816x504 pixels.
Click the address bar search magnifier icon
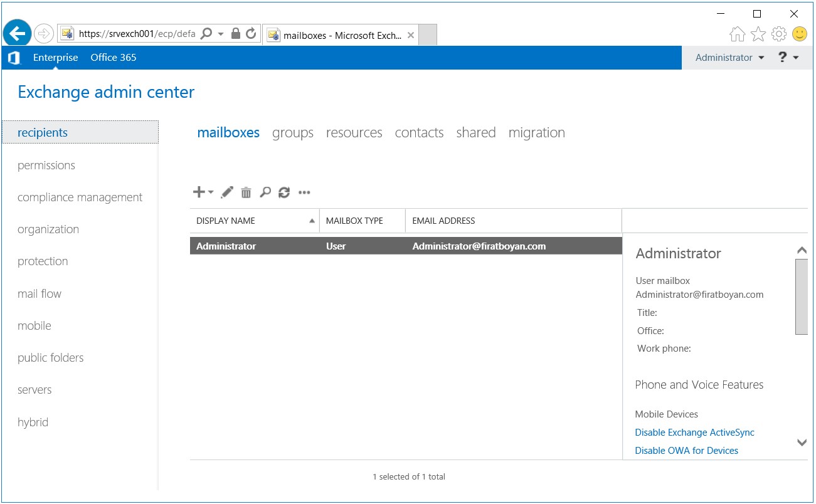[x=206, y=34]
